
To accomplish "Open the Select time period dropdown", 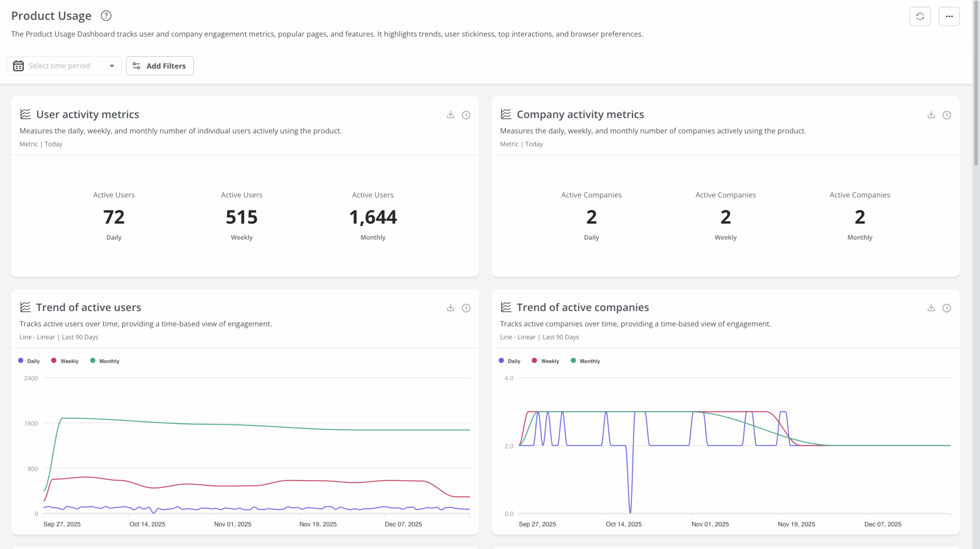I will pyautogui.click(x=64, y=66).
